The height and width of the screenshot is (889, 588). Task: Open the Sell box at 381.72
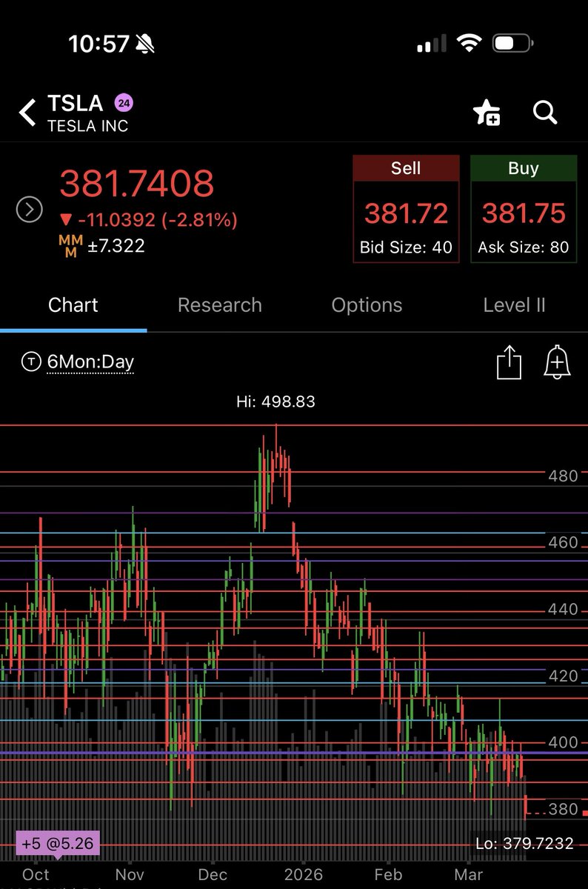406,209
